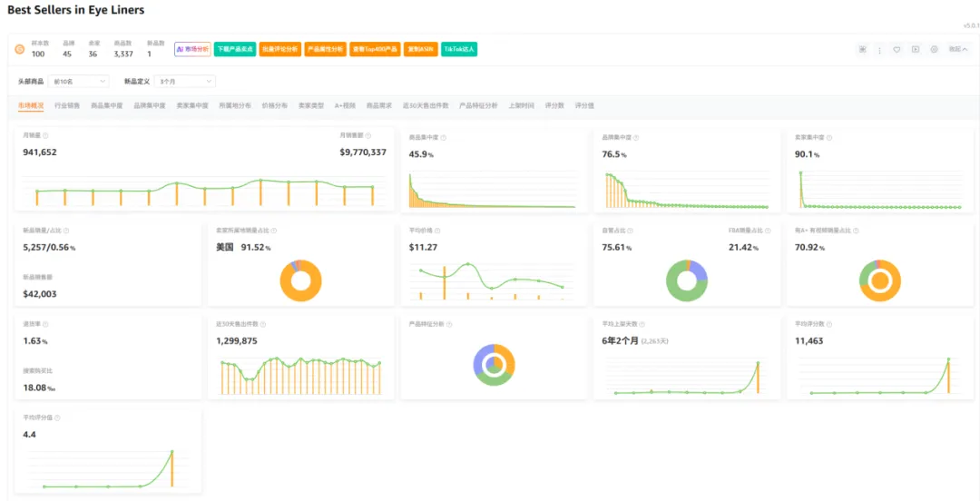Click help icon next to 有A+ 有视频销量占比

[x=855, y=231]
